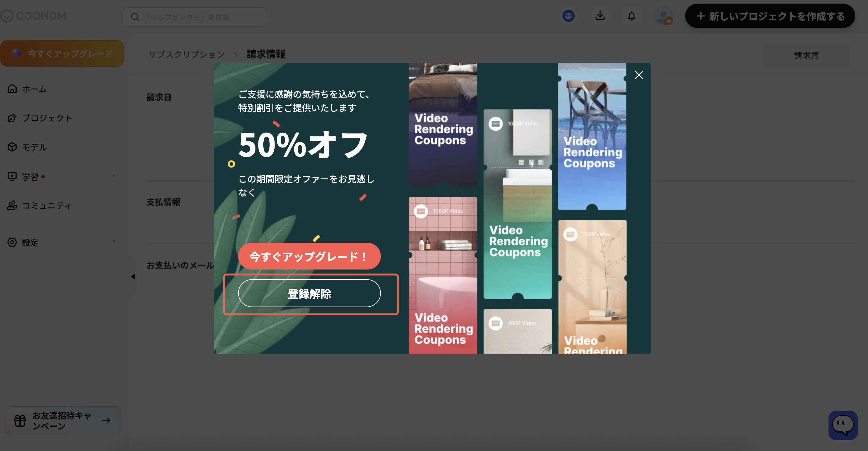Click the project pencil icon
Viewport: 868px width, 451px height.
click(x=12, y=118)
